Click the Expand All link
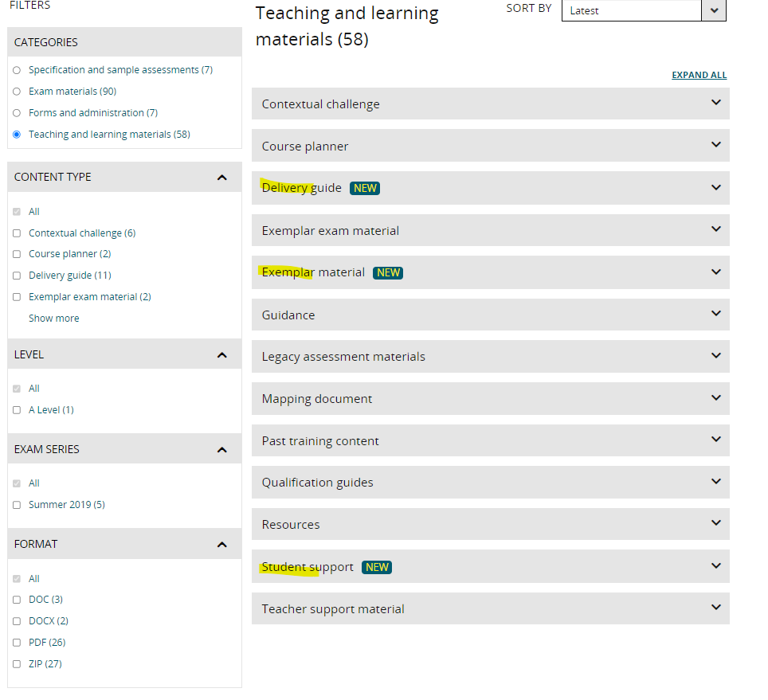Image resolution: width=768 pixels, height=700 pixels. pos(699,75)
